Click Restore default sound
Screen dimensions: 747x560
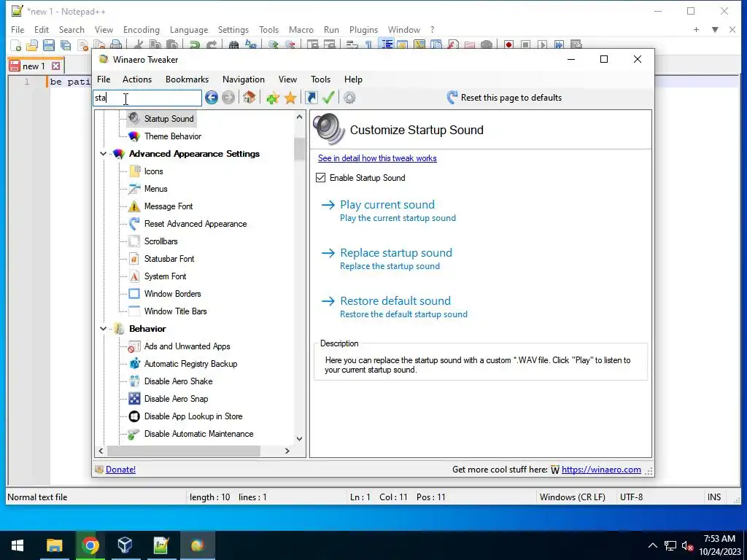point(395,301)
